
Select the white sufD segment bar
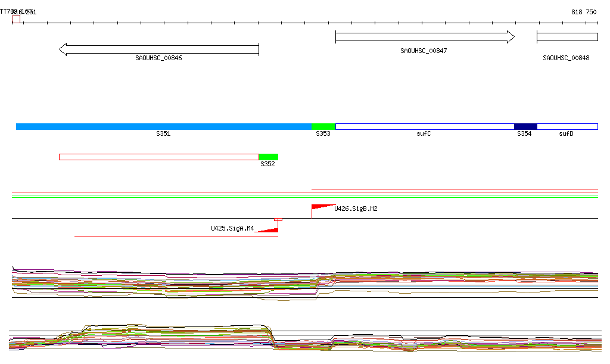click(x=567, y=126)
